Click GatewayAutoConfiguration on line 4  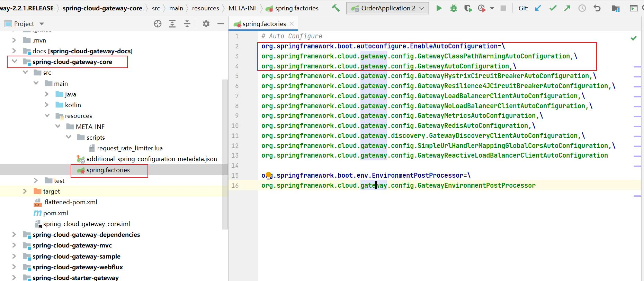click(x=463, y=66)
